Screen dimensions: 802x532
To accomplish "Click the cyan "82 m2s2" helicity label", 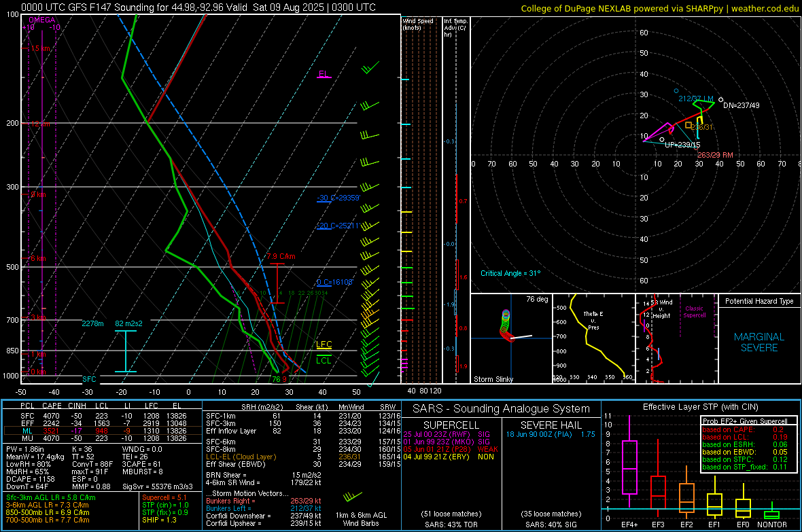I will (129, 323).
